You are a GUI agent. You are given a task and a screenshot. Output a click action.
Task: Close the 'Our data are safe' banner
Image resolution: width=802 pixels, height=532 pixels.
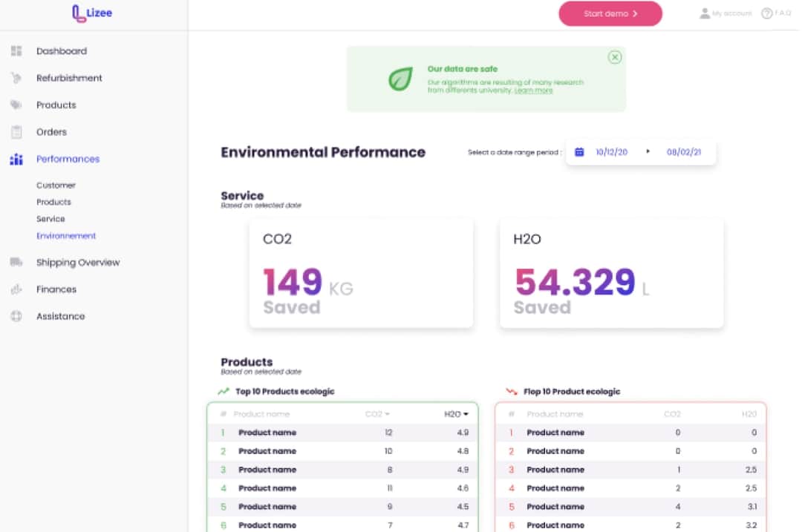[614, 57]
